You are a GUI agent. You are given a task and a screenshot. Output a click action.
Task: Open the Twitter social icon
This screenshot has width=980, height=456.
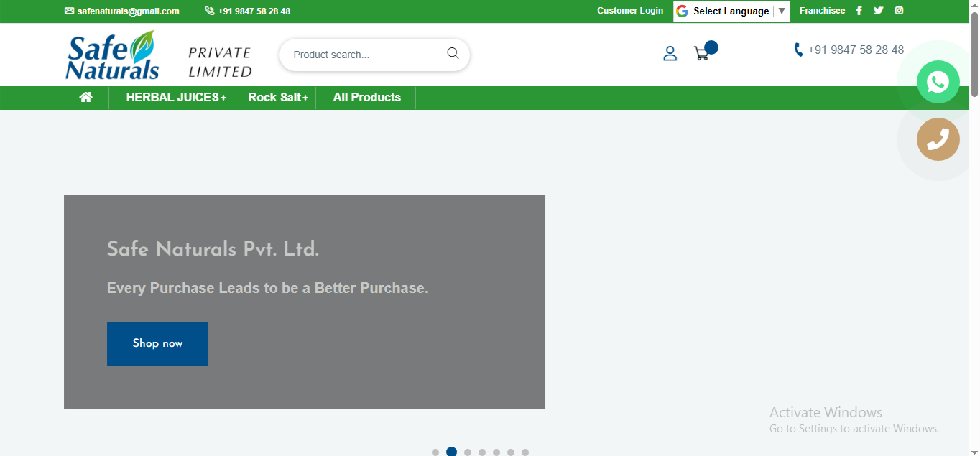878,11
